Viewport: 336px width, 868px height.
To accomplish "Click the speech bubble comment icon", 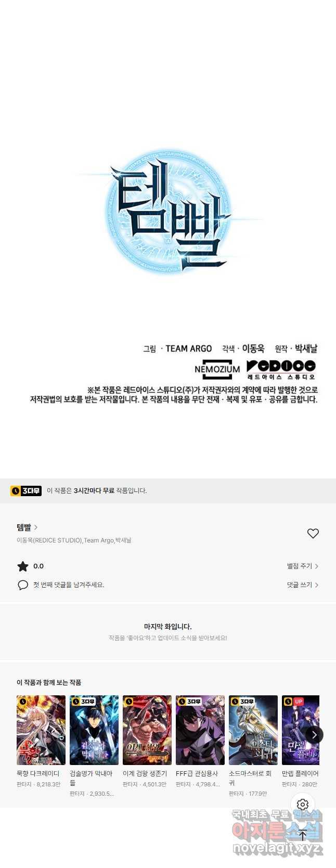I will (22, 585).
